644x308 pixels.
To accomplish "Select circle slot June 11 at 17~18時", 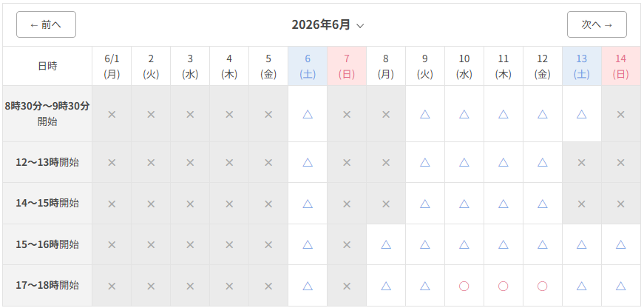I will click(503, 286).
